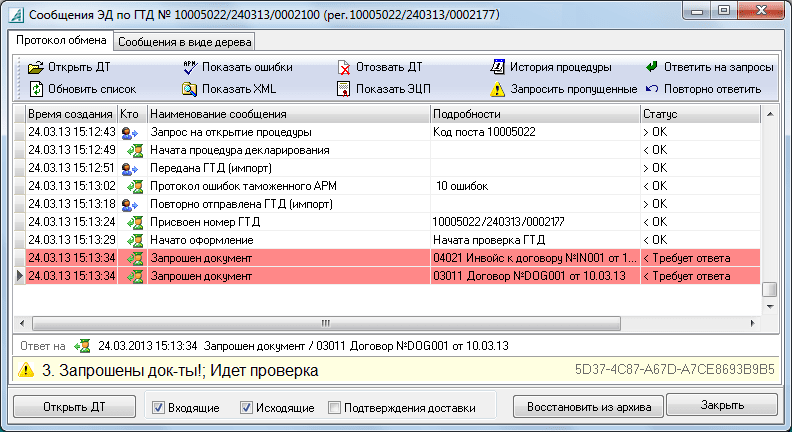Click Показать ошибки toolbar icon
This screenshot has width=792, height=432.
(189, 68)
